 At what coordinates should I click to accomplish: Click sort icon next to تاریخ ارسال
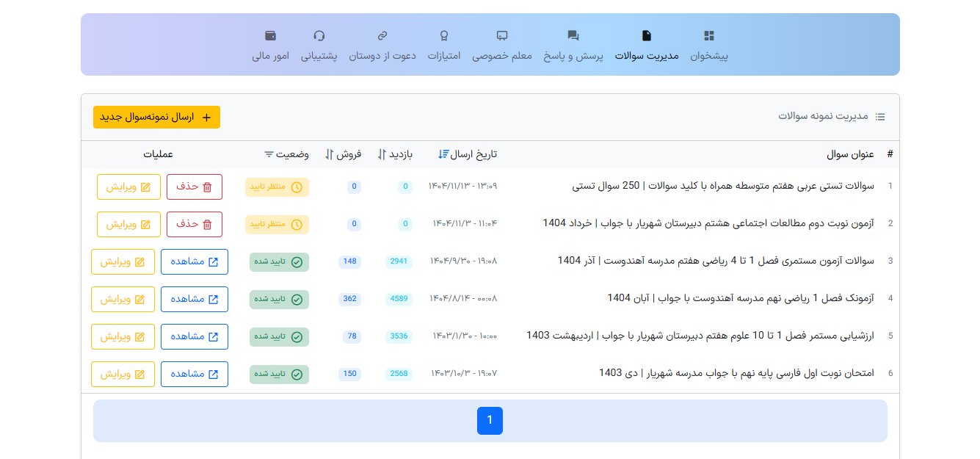click(x=443, y=154)
